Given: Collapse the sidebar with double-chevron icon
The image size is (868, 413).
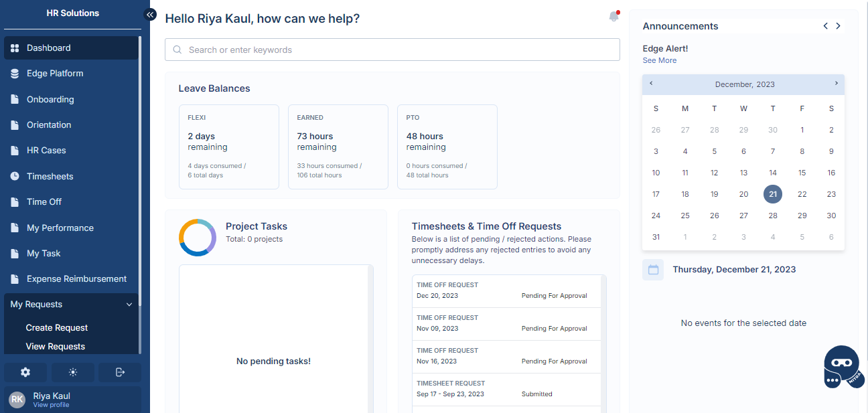Looking at the screenshot, I should point(151,14).
